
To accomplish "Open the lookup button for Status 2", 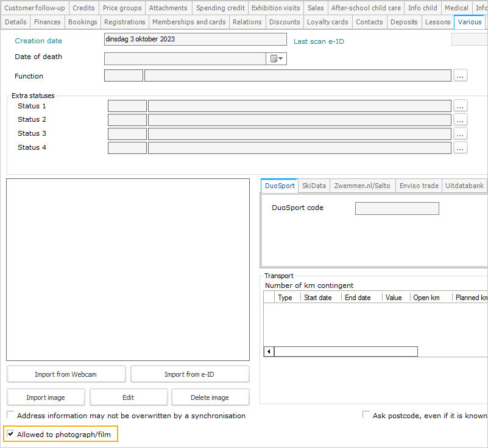I will click(461, 120).
